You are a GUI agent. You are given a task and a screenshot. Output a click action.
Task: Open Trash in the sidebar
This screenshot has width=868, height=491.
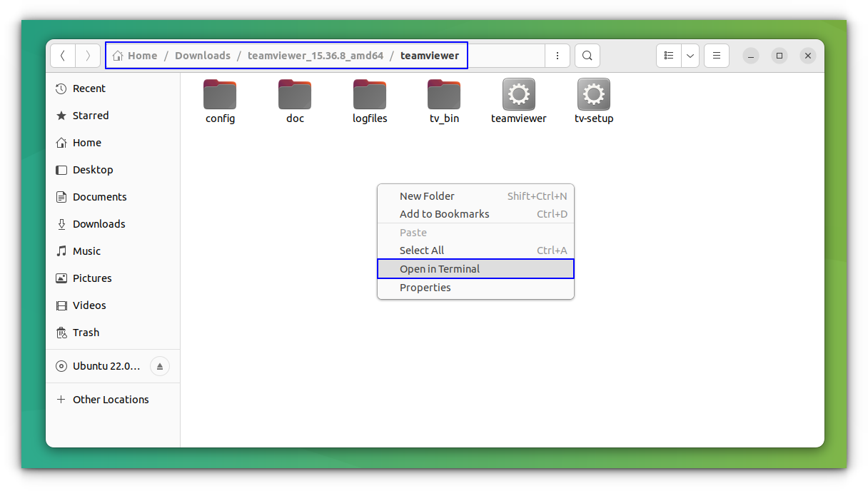(x=113, y=333)
